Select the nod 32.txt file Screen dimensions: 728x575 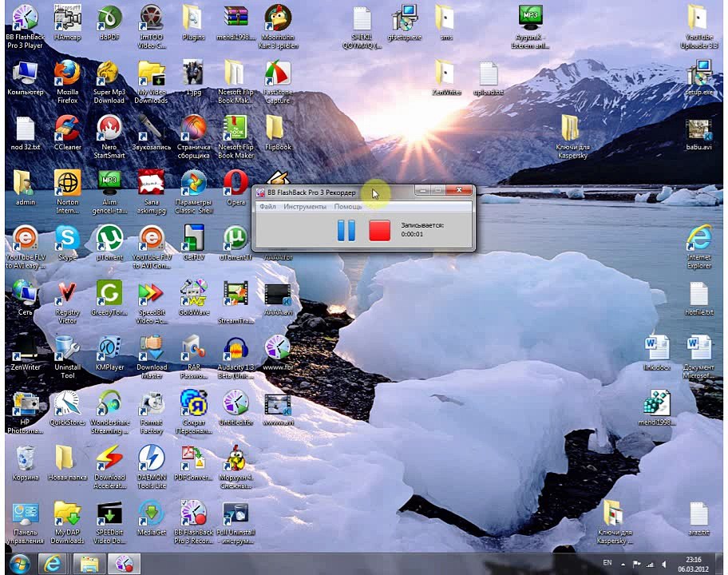pyautogui.click(x=25, y=133)
